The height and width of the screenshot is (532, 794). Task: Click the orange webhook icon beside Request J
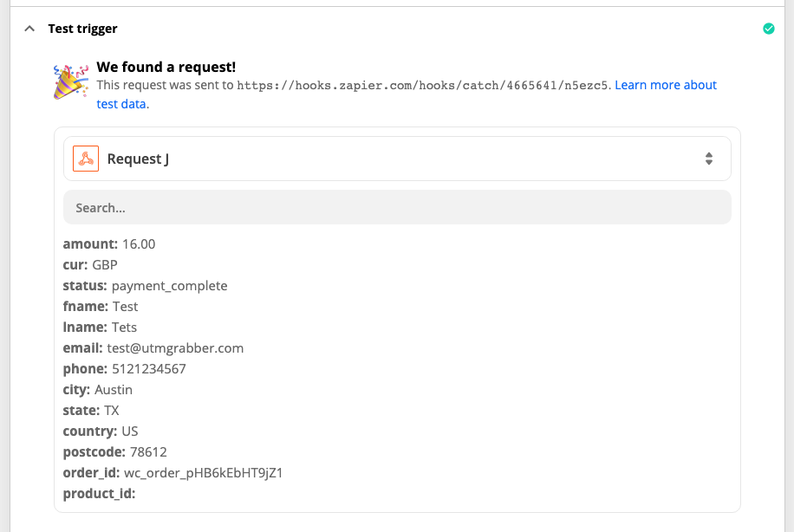click(86, 159)
